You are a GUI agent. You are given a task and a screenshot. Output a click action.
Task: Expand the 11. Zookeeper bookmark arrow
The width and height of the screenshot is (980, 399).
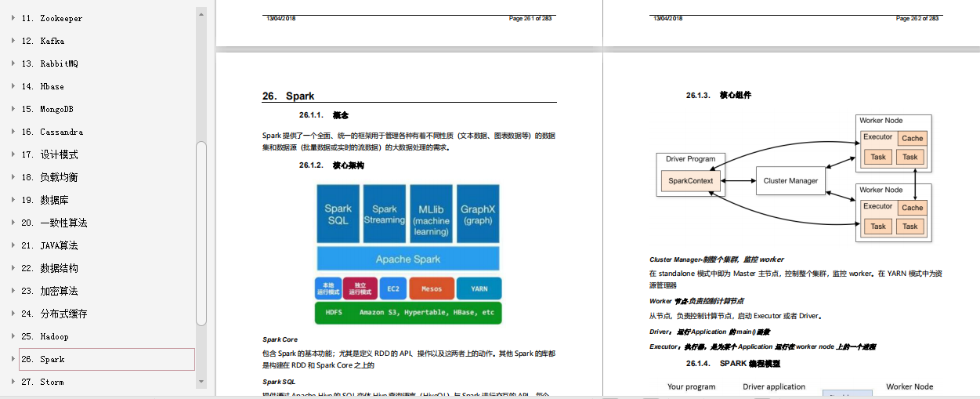coord(13,18)
